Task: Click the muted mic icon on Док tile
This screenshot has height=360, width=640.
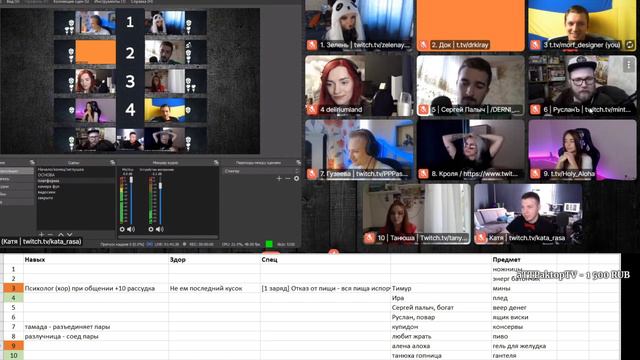Action: [423, 45]
